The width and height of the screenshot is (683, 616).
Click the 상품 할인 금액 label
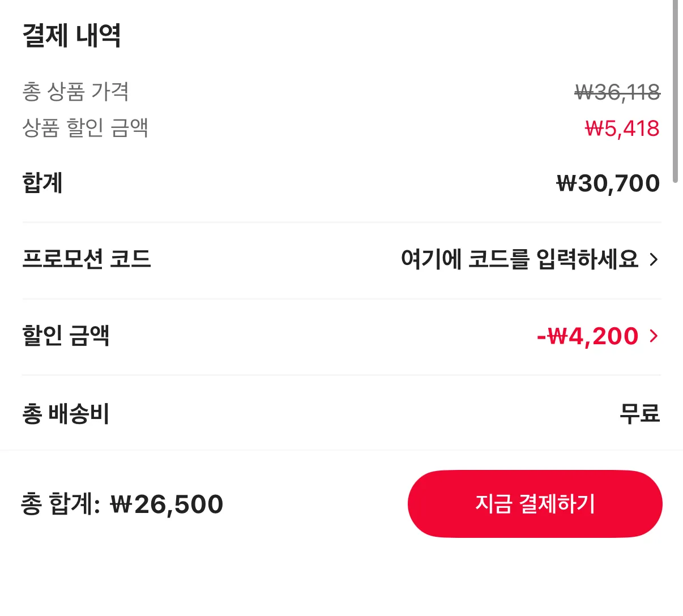click(x=85, y=127)
